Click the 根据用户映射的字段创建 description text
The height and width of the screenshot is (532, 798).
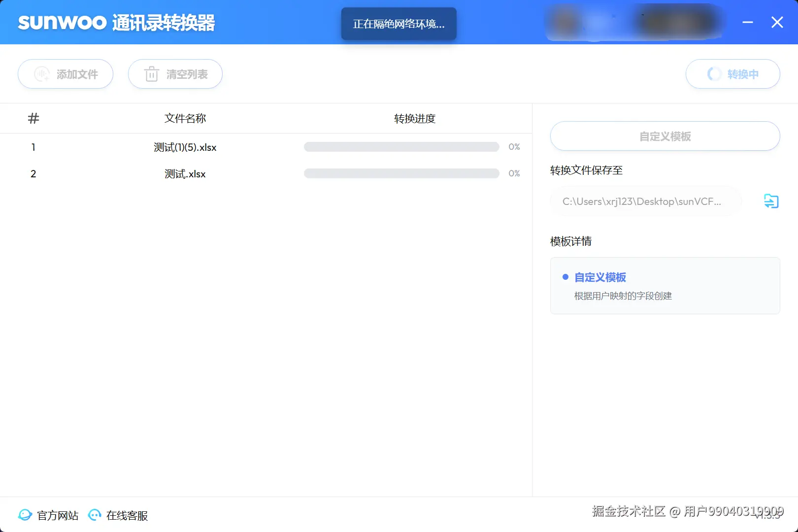(x=623, y=296)
